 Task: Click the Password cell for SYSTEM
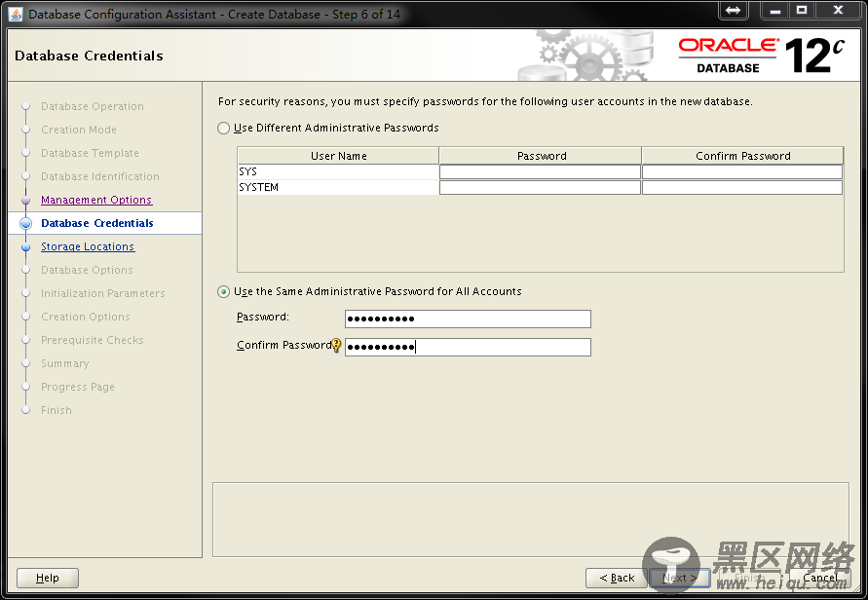[540, 188]
